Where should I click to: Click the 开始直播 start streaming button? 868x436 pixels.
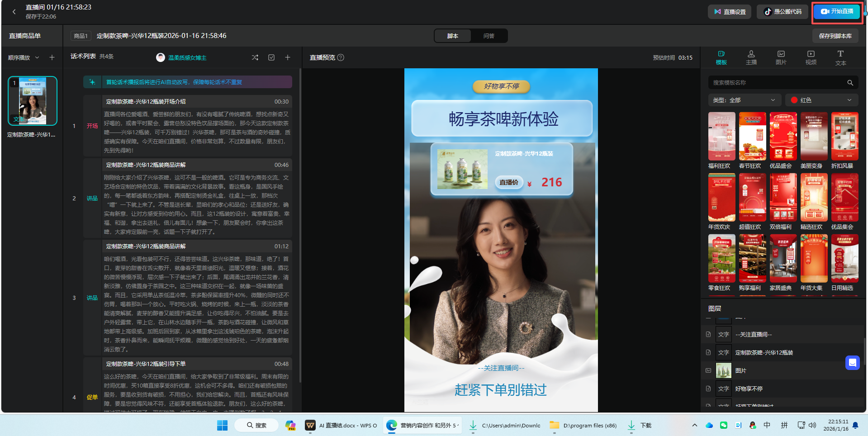coord(836,12)
